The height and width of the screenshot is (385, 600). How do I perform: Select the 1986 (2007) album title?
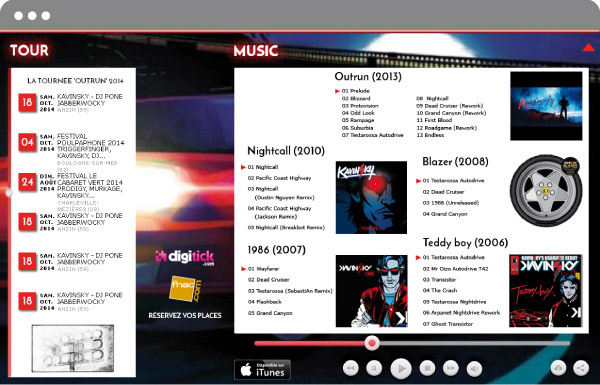[276, 250]
